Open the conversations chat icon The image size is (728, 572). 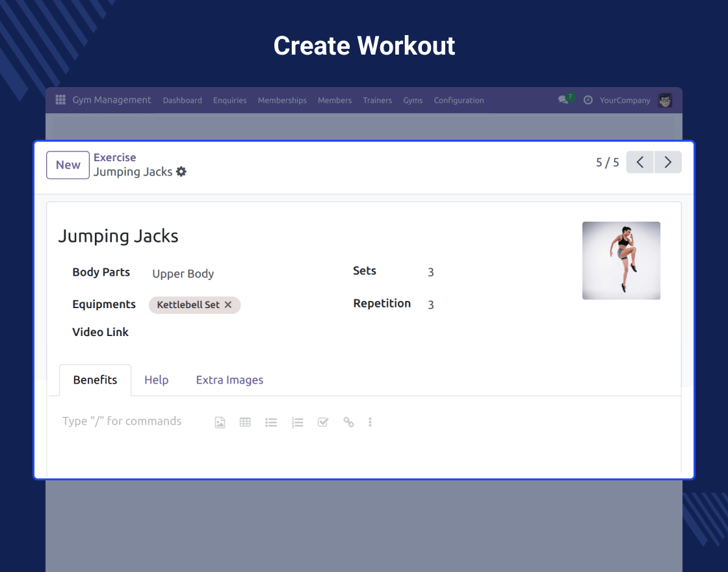pos(563,100)
